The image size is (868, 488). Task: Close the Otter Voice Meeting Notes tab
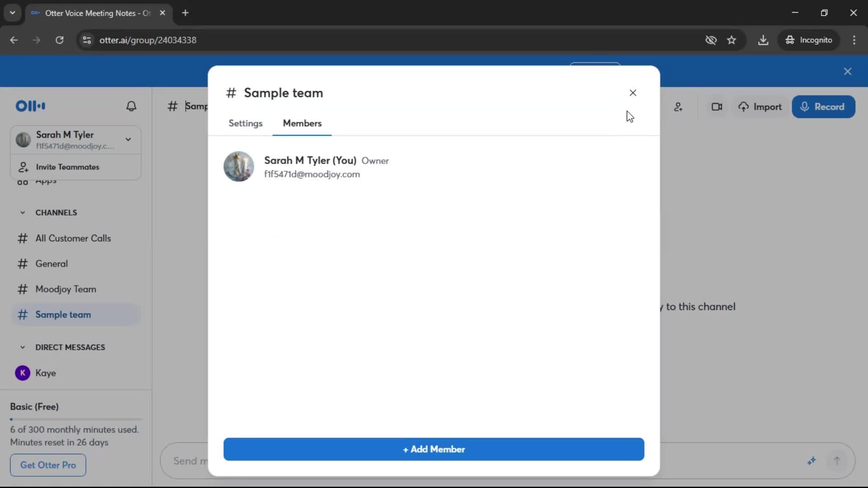click(162, 13)
